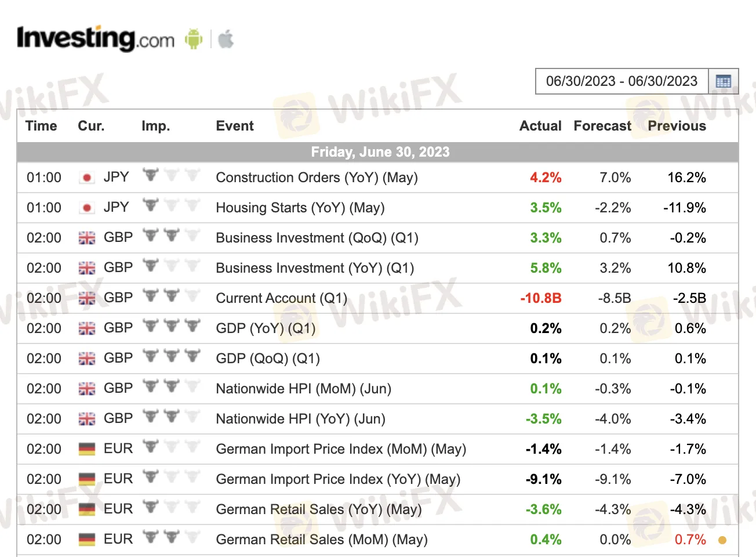Click the bull importance icons for GDP (YoY)
Image resolution: width=756 pixels, height=557 pixels.
[172, 326]
